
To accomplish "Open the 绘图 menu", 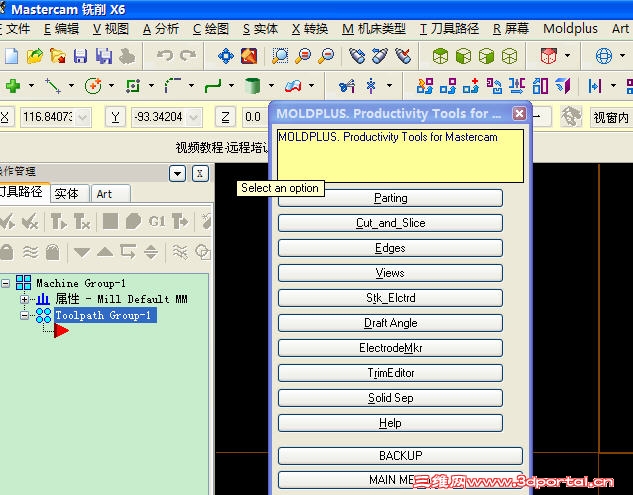I will click(210, 29).
